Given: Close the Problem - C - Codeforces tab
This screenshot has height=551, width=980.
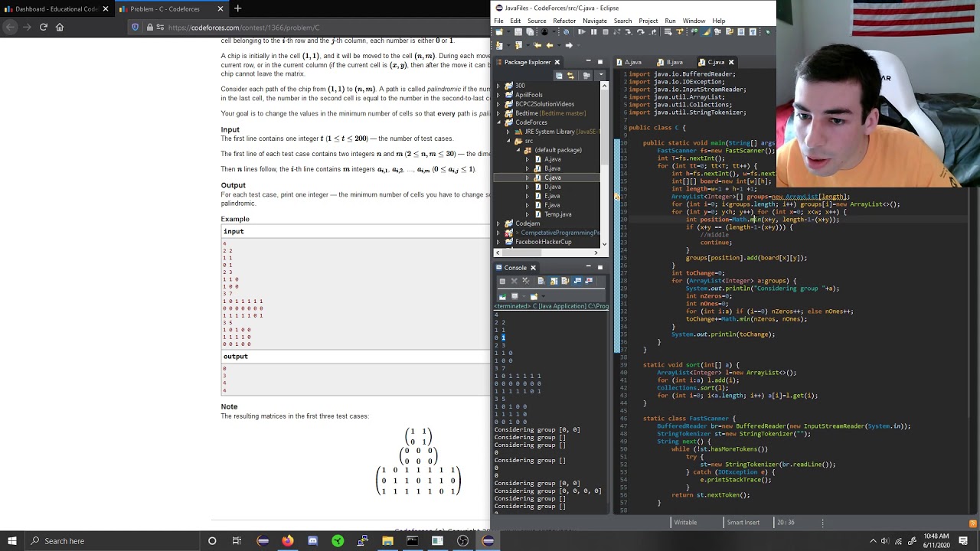Looking at the screenshot, I should point(220,8).
